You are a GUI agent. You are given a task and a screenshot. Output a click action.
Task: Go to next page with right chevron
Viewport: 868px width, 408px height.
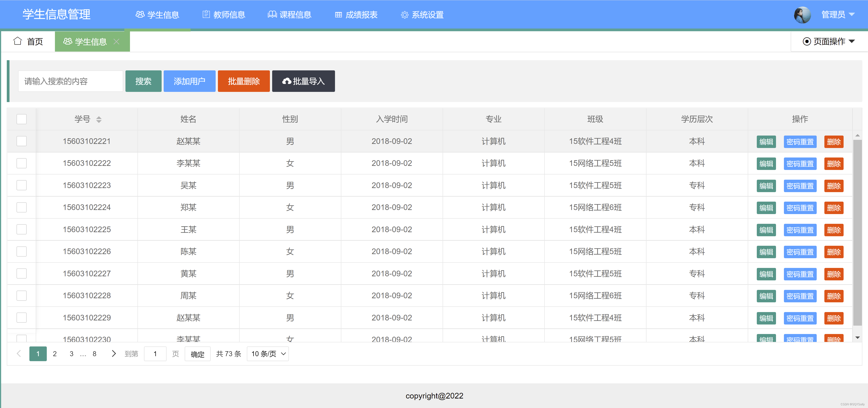click(x=113, y=353)
